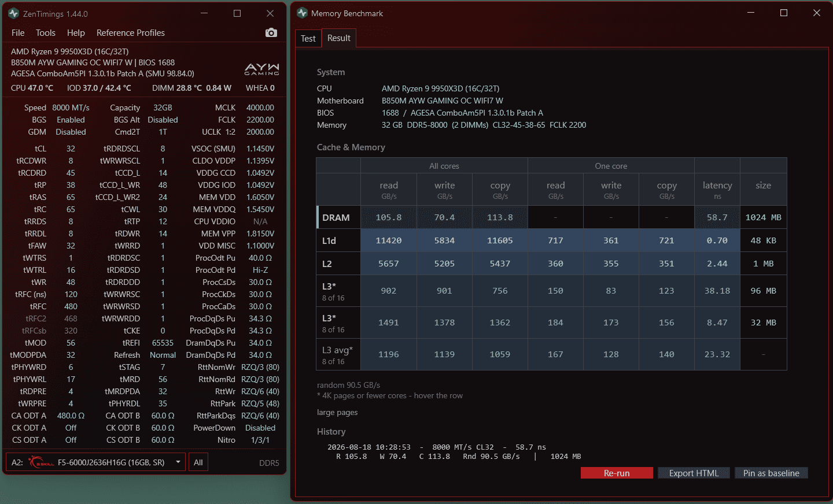Click the WHEA 0 indicator
Image resolution: width=833 pixels, height=504 pixels.
point(260,88)
